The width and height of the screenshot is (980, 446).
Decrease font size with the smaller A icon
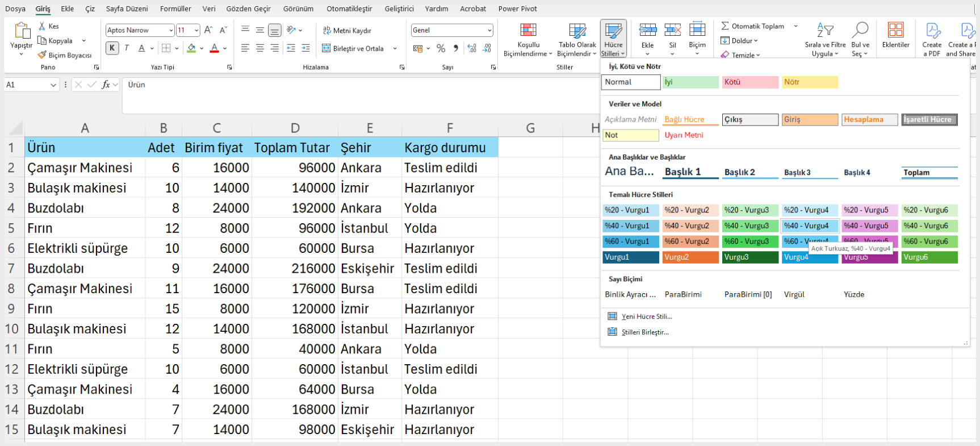[223, 30]
